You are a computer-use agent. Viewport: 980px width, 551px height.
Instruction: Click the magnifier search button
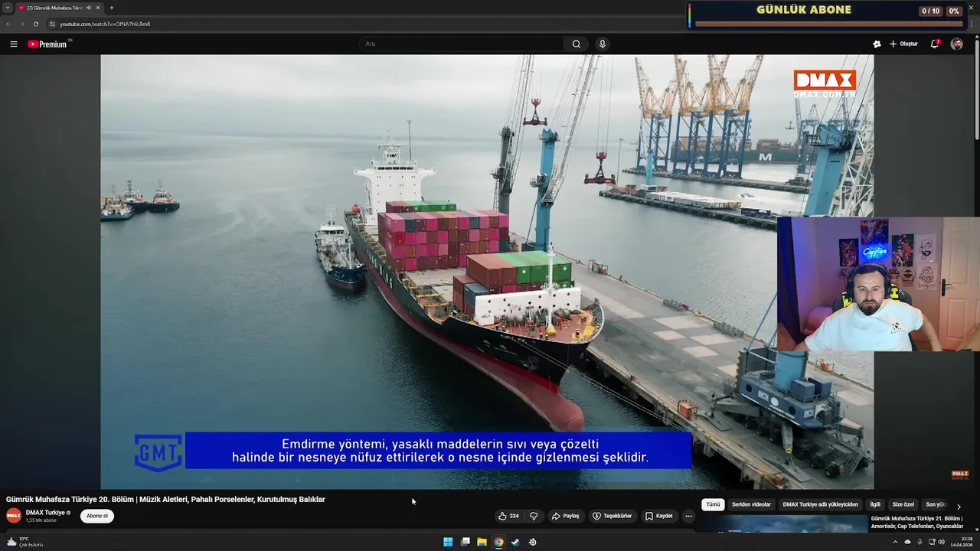(x=577, y=44)
